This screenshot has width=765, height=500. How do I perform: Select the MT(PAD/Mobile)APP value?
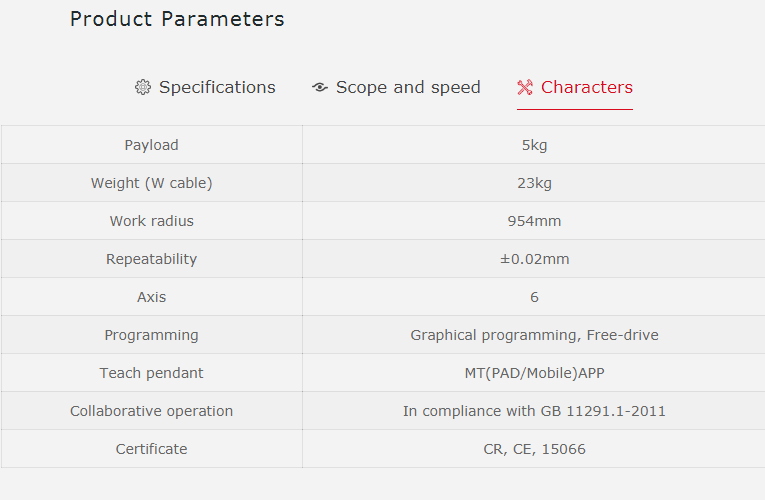(x=534, y=373)
